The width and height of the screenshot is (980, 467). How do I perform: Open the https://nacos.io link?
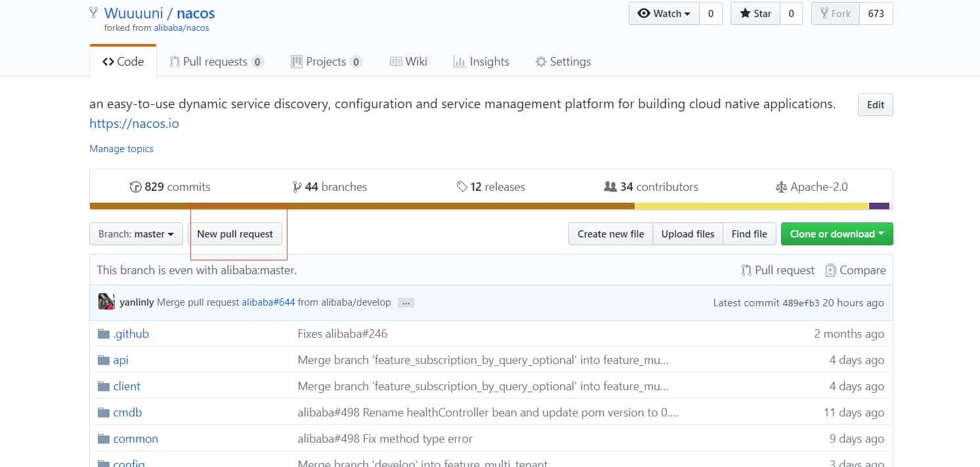point(134,123)
